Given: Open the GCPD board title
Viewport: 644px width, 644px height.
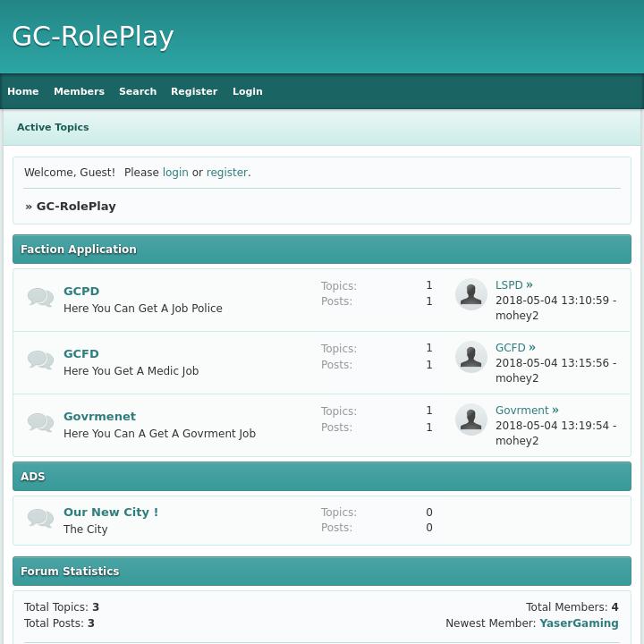Looking at the screenshot, I should point(81,291).
